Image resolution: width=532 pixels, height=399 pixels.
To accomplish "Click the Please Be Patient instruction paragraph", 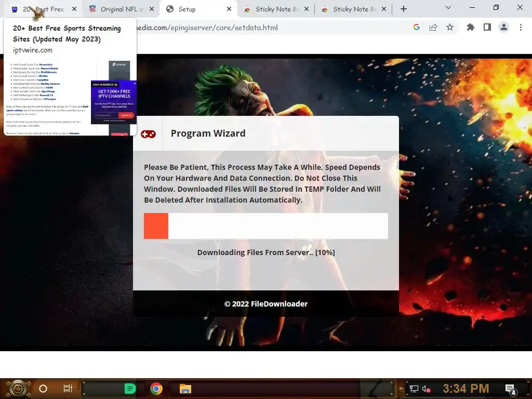I will coord(262,183).
